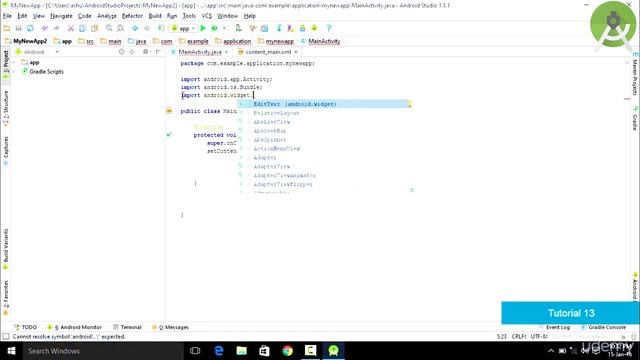The width and height of the screenshot is (640, 360).
Task: Click the Help question mark icon
Action: [329, 28]
